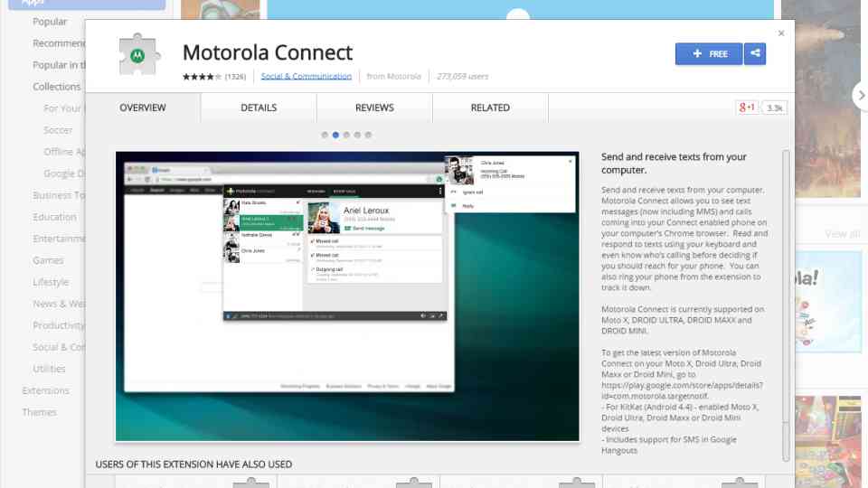Screen dimensions: 868x488
Task: Open Themes section in the sidebar
Action: pos(39,412)
